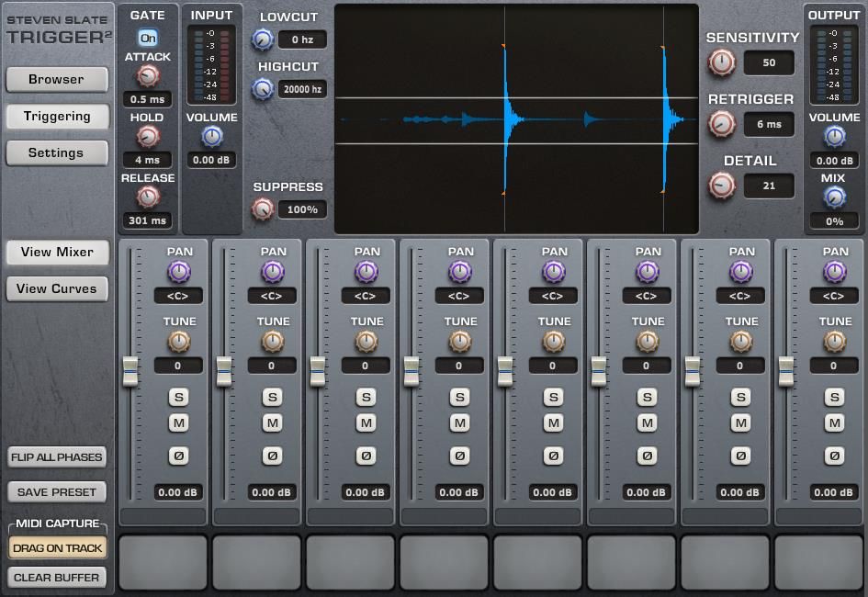The height and width of the screenshot is (597, 868).
Task: Click channel 4 volume fader handle
Action: 411,371
